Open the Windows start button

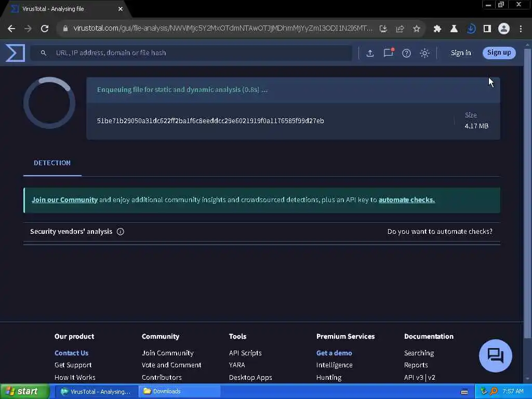click(x=24, y=392)
